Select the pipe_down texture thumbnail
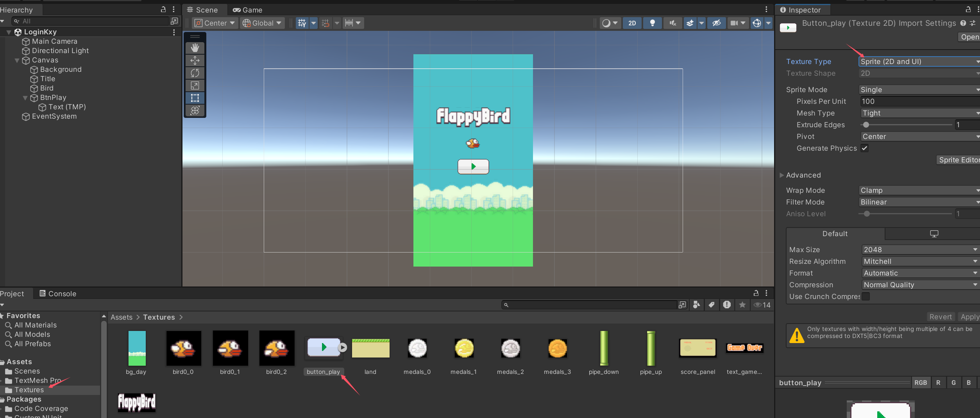 coord(604,348)
